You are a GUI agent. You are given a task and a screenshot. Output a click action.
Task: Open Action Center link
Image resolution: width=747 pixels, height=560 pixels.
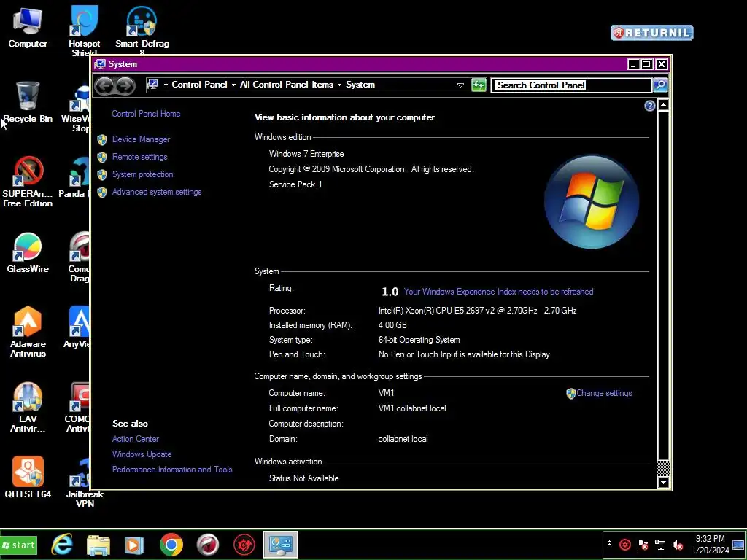(135, 438)
